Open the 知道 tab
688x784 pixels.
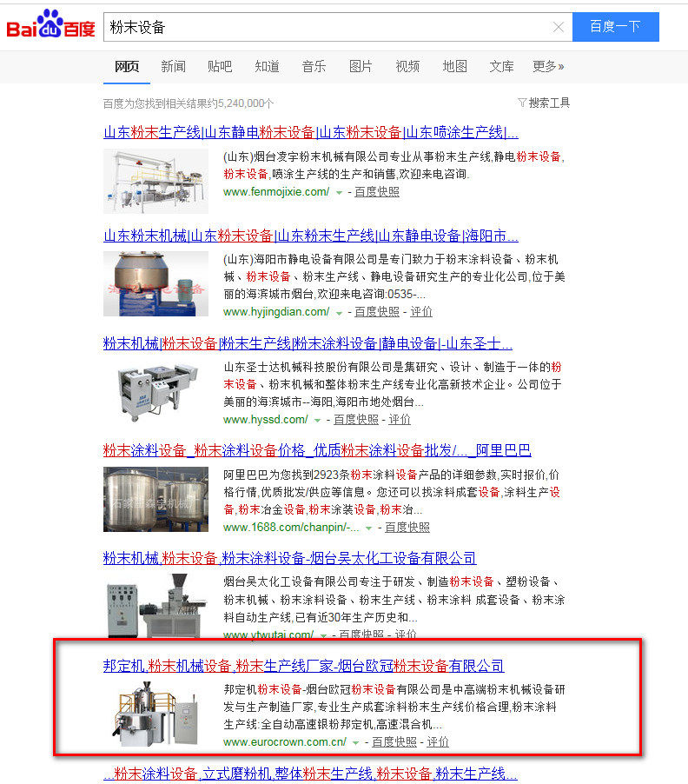pos(267,67)
